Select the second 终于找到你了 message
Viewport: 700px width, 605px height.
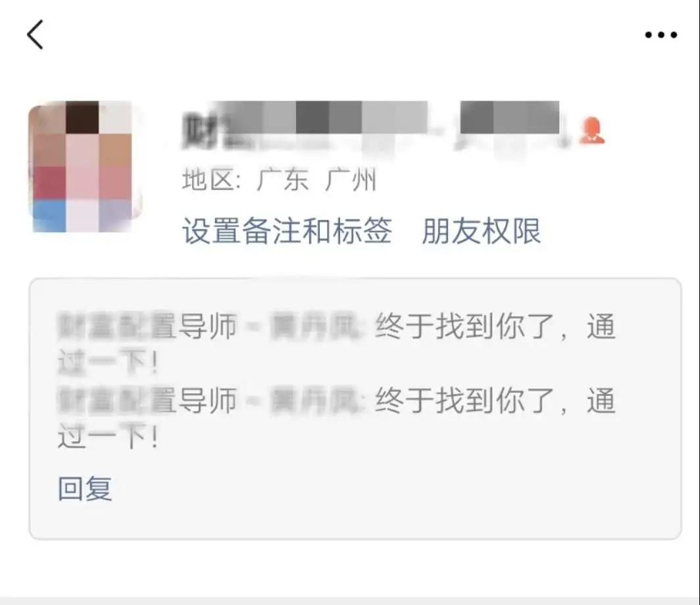point(463,400)
